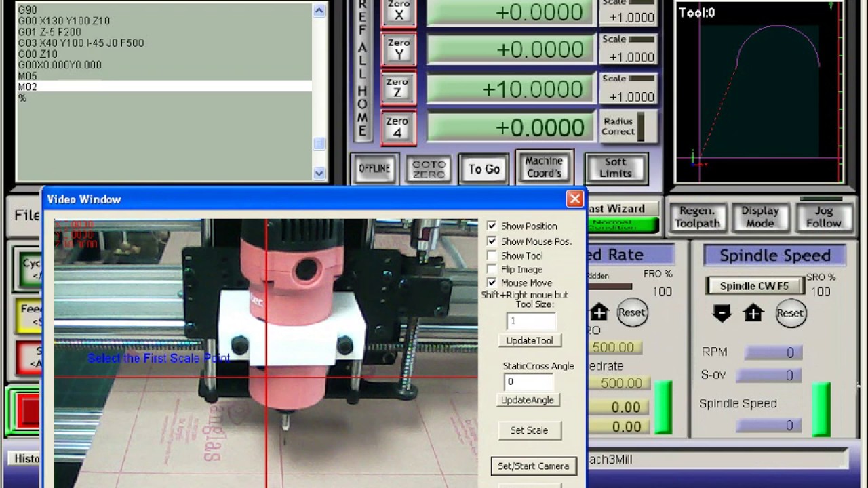This screenshot has height=488, width=868.
Task: Zero the Z axis
Action: click(x=399, y=89)
